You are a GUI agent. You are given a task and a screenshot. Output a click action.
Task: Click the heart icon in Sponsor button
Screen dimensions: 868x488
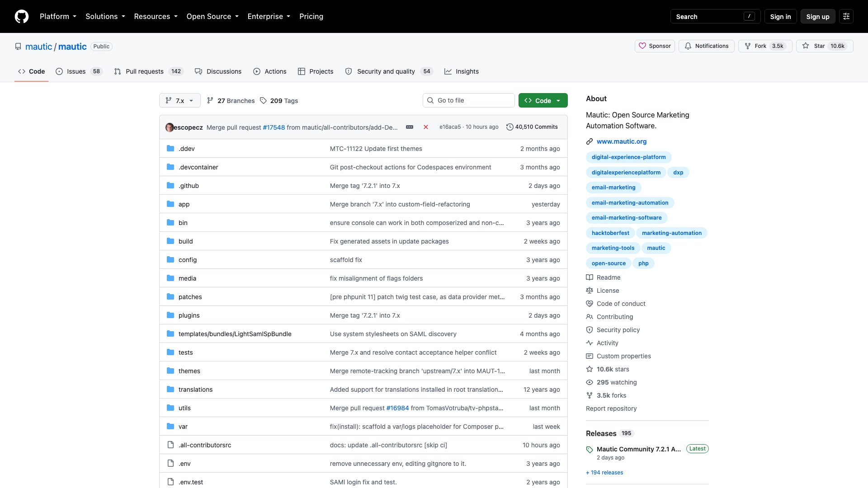(x=642, y=46)
